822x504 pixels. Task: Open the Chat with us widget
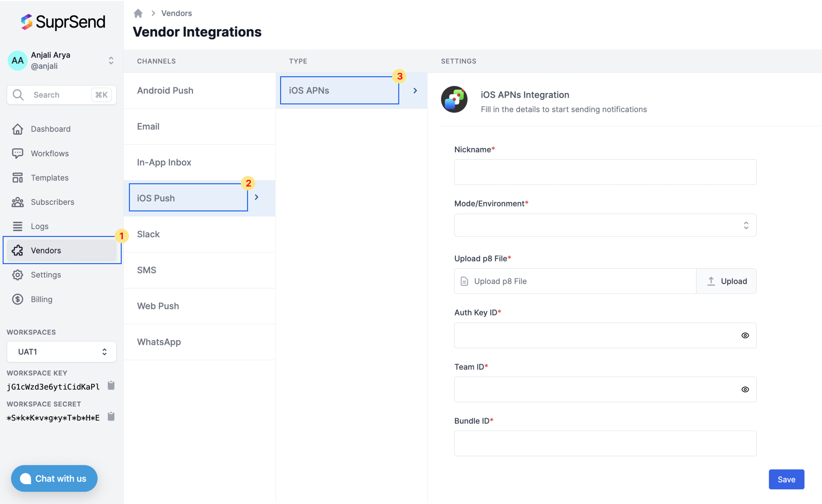point(54,478)
